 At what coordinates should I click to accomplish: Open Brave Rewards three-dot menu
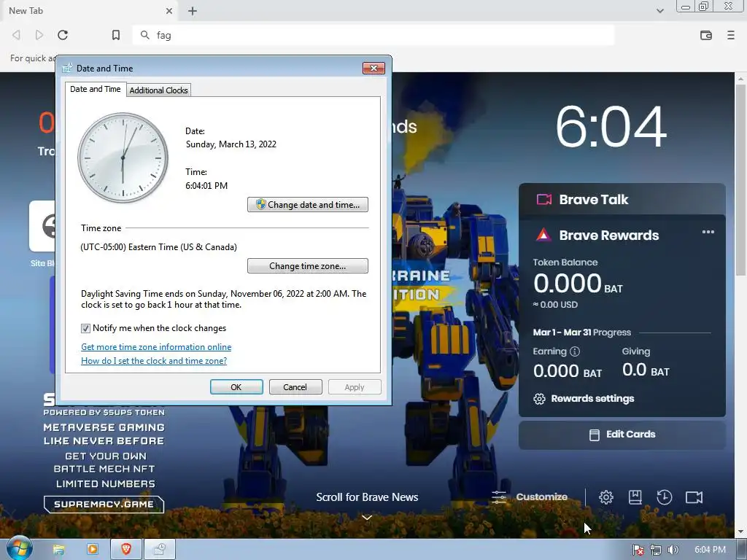tap(708, 232)
